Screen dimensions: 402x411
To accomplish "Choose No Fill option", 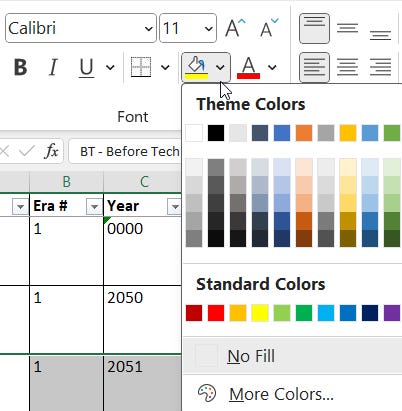I will 292,356.
